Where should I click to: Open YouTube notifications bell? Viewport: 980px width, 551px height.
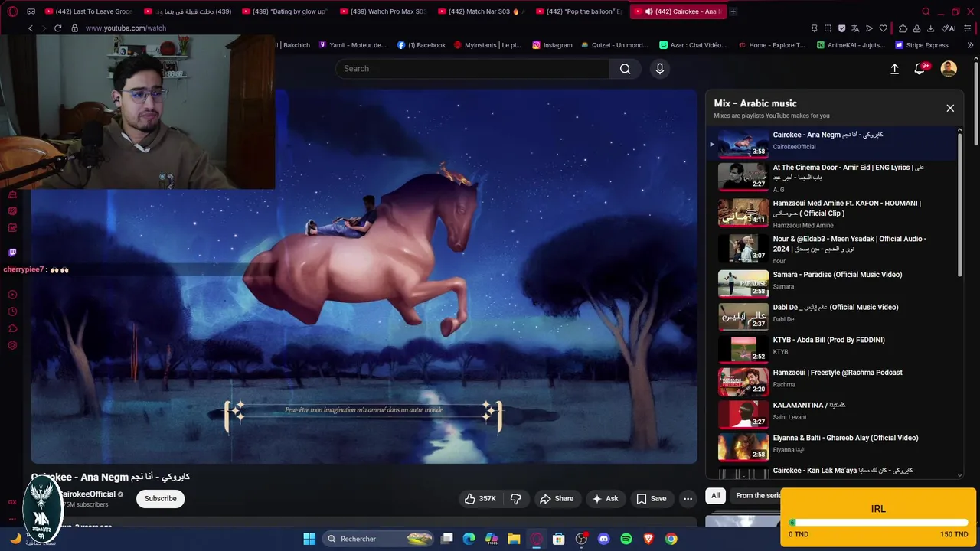[920, 69]
